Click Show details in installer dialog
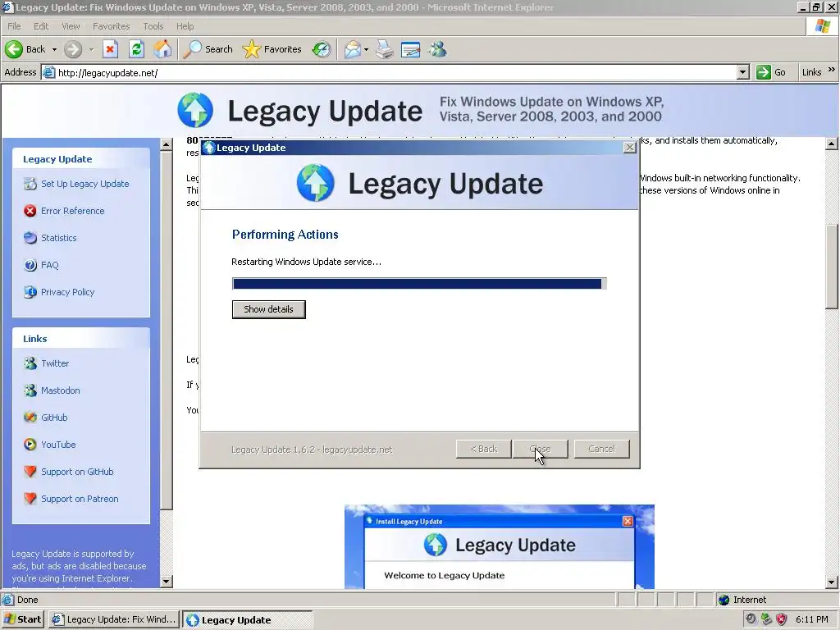840x630 pixels. tap(268, 309)
